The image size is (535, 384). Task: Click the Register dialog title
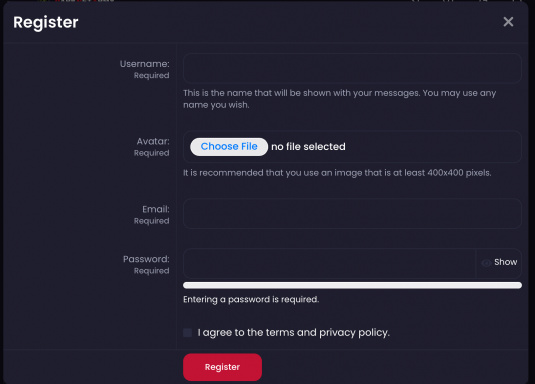(x=46, y=23)
